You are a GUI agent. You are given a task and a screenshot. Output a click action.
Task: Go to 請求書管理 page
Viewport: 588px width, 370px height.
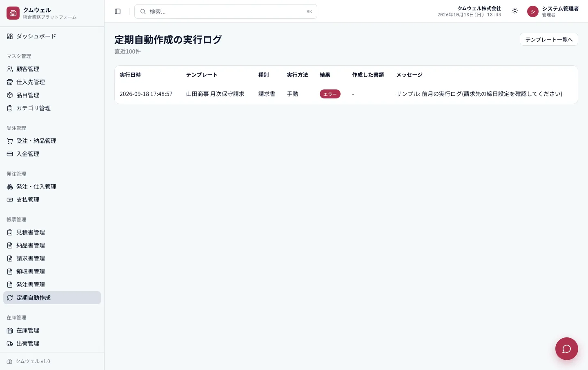[x=52, y=259]
